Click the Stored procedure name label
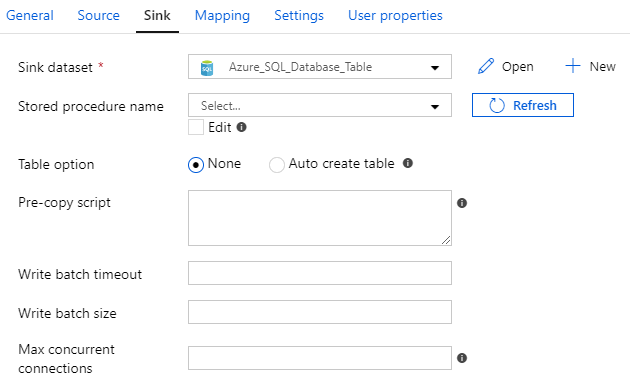This screenshot has height=390, width=630. tap(91, 106)
